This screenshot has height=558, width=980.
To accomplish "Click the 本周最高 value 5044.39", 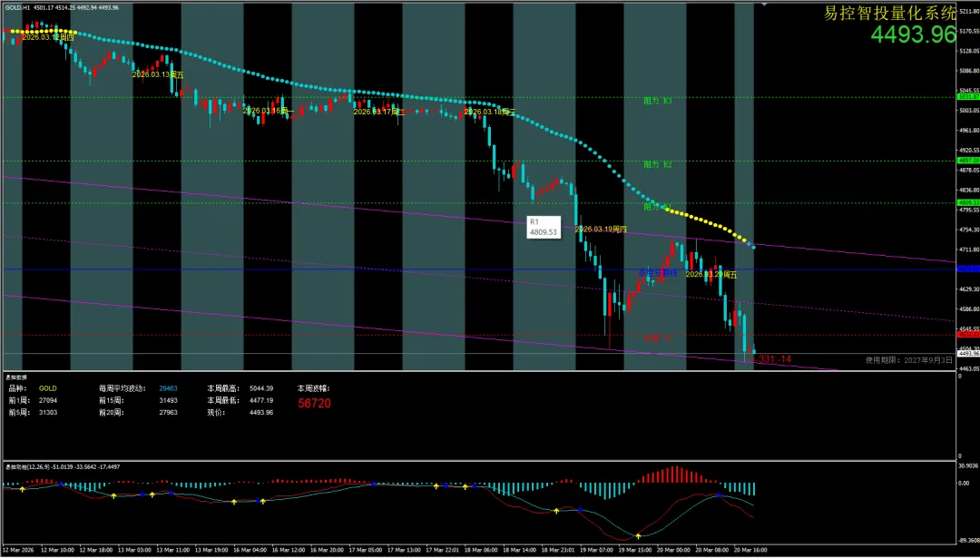I will point(261,388).
